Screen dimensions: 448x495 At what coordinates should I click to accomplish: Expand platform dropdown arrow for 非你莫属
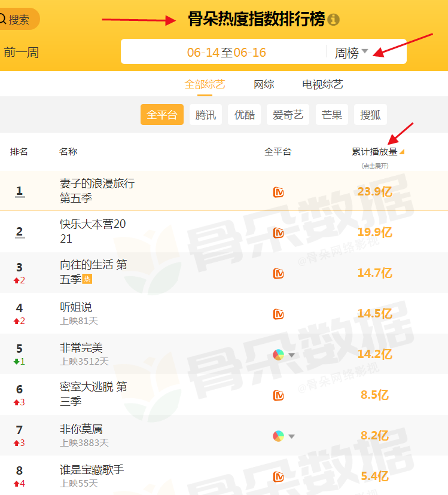pos(292,436)
